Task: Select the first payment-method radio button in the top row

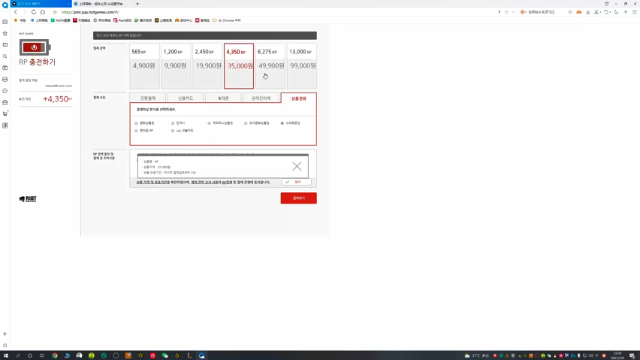Action: click(x=136, y=123)
